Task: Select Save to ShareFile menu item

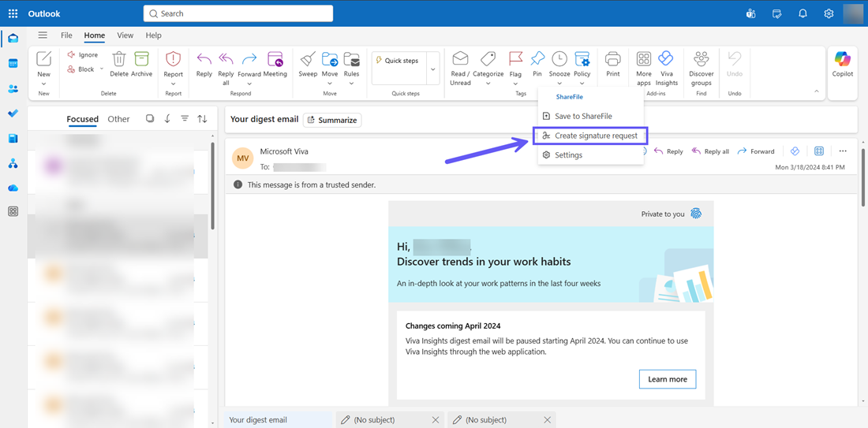Action: 591,116
